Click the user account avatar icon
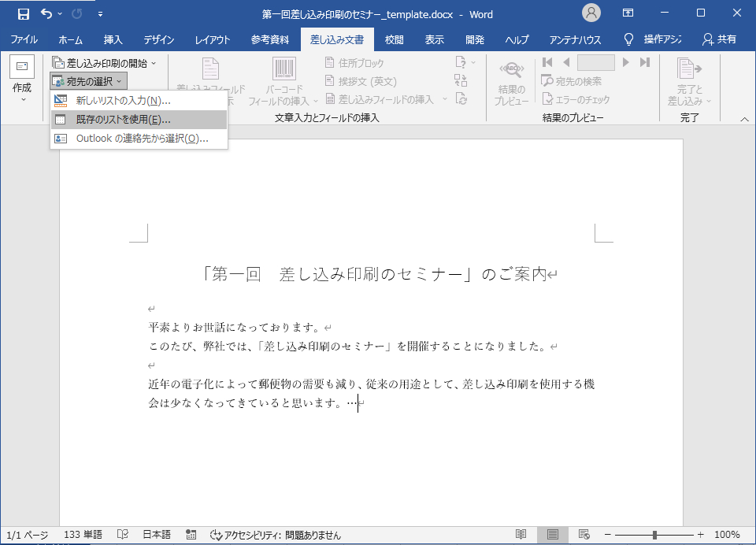 pos(591,13)
